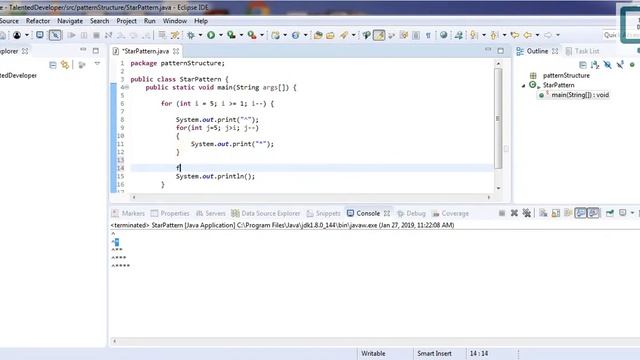Click the Quick Access search field
640x360 pixels.
(611, 35)
